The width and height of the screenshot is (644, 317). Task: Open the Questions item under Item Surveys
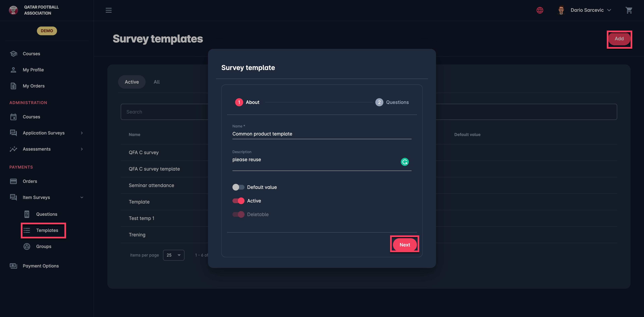click(46, 214)
